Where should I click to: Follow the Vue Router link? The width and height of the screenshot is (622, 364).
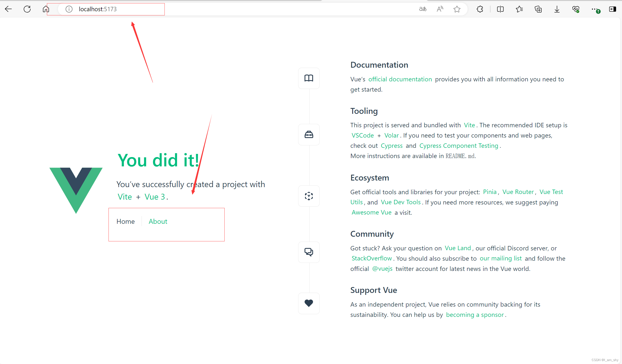(518, 192)
